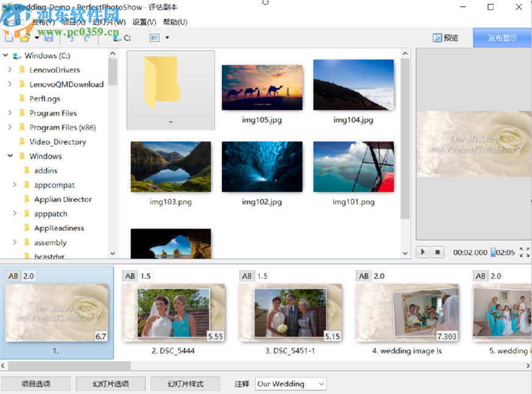Select the AB 2.0 transition badge on slide 1
Viewport: 532px width, 394px height.
18,275
